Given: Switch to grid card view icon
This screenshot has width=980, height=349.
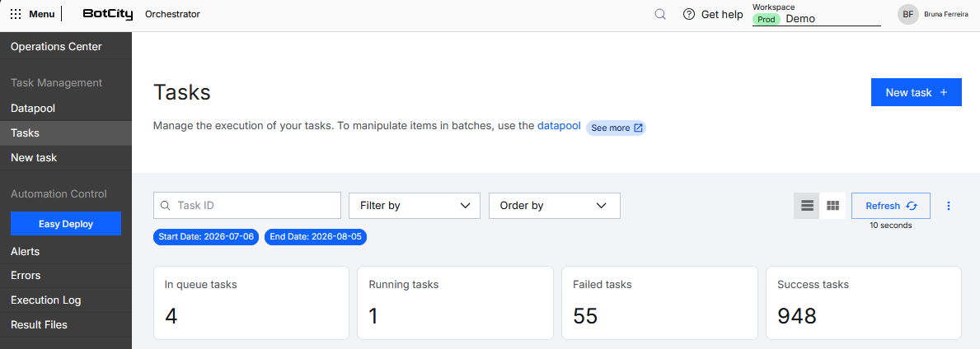Looking at the screenshot, I should coord(832,206).
